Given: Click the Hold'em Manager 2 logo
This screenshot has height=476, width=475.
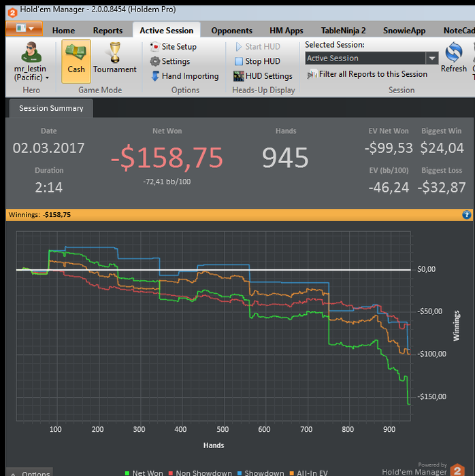Looking at the screenshot, I should pyautogui.click(x=457, y=470).
